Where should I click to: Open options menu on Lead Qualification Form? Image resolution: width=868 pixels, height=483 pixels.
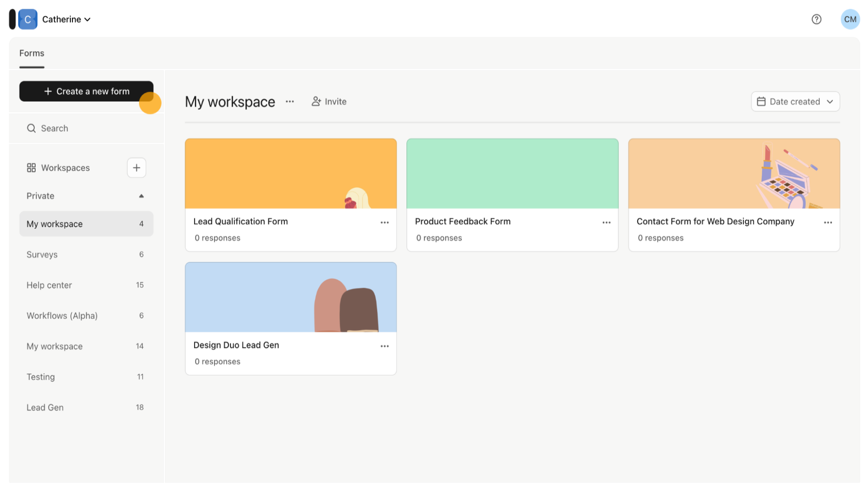pos(384,222)
